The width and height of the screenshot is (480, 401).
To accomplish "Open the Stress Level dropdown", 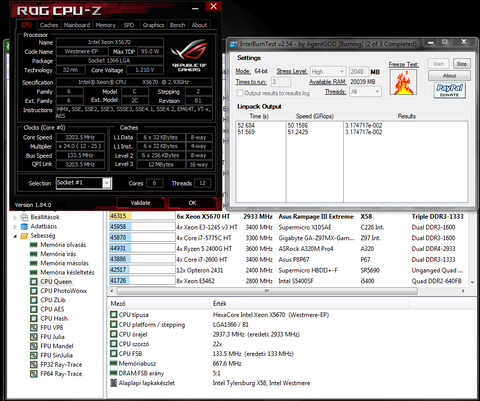I will pos(327,71).
